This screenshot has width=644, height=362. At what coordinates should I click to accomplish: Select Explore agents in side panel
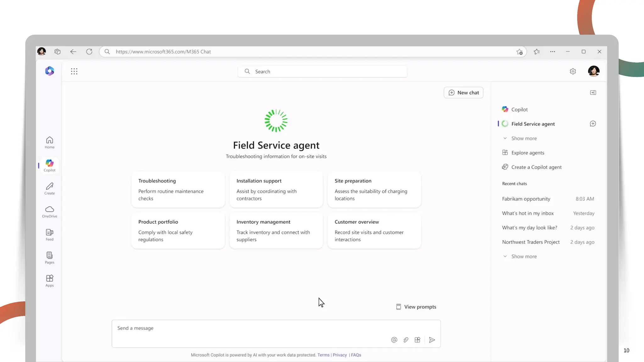pyautogui.click(x=528, y=153)
